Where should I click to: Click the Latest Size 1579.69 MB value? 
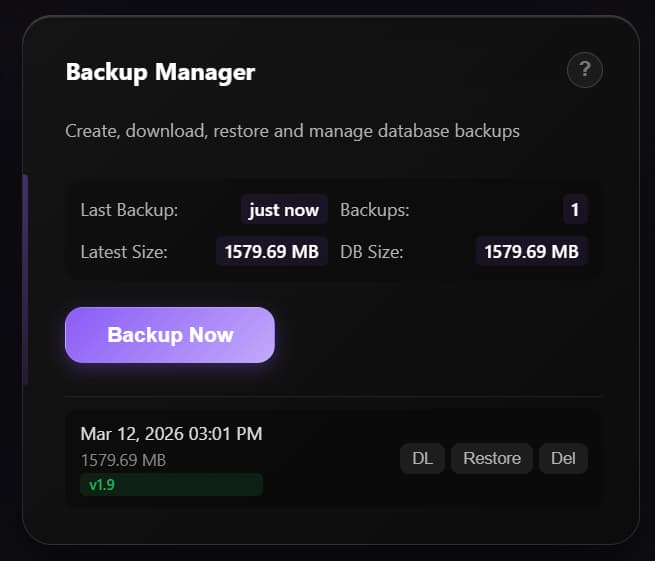click(272, 251)
